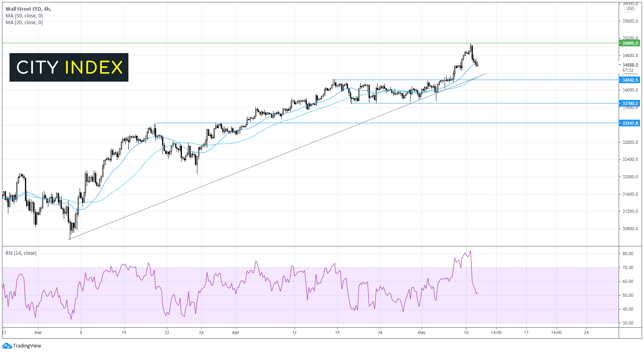Click the 35600.0 price scale value

630,21
